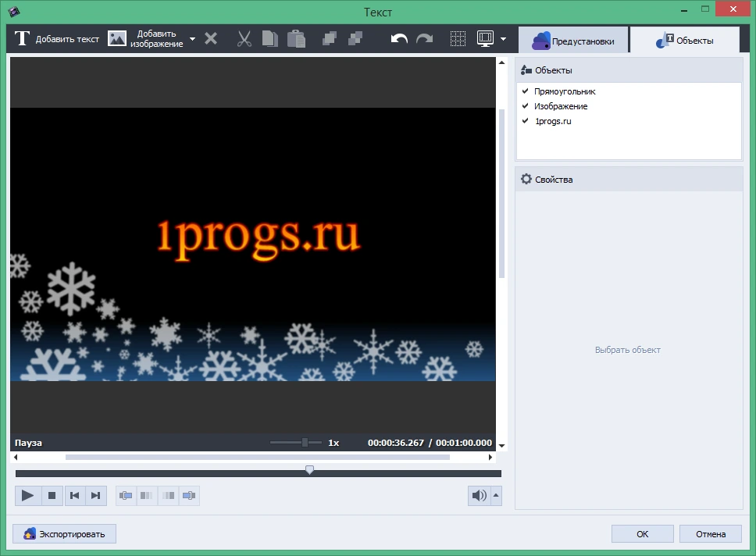This screenshot has width=756, height=556.
Task: Stop playback with the Stop button
Action: pyautogui.click(x=52, y=495)
